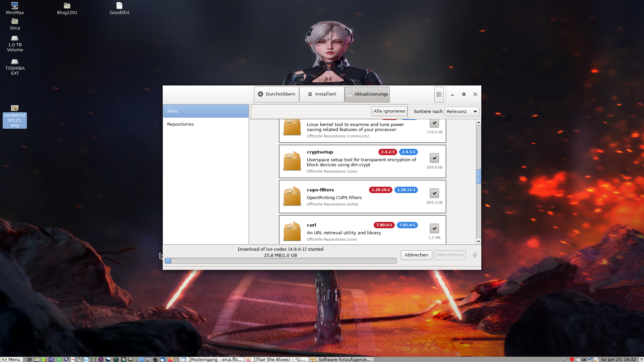The height and width of the screenshot is (362, 644).
Task: Select the MiniMax desktop icon
Action: pyautogui.click(x=15, y=8)
